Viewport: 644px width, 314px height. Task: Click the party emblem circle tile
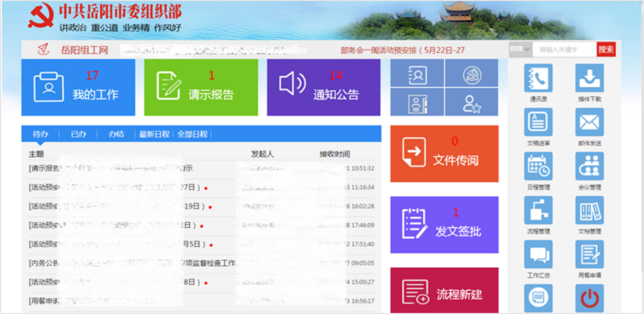(472, 73)
